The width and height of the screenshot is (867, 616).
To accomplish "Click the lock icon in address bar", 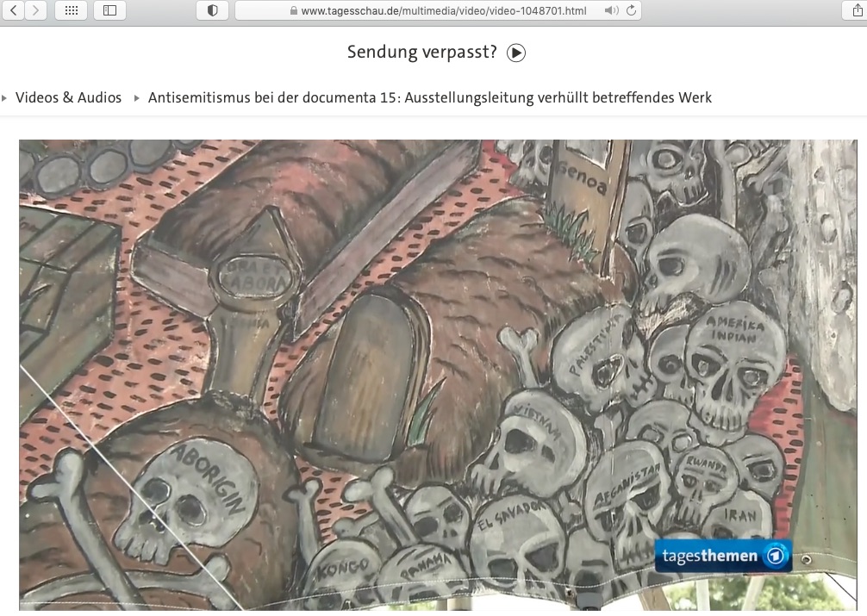I will 294,10.
